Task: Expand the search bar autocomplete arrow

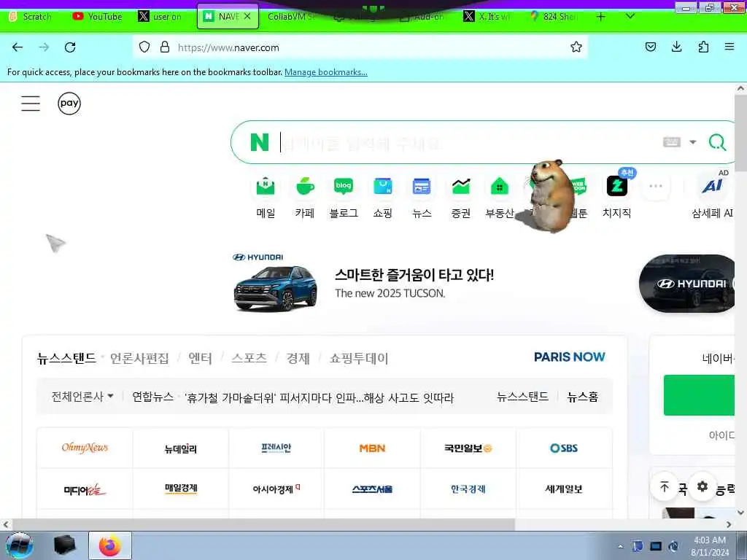Action: pos(693,142)
